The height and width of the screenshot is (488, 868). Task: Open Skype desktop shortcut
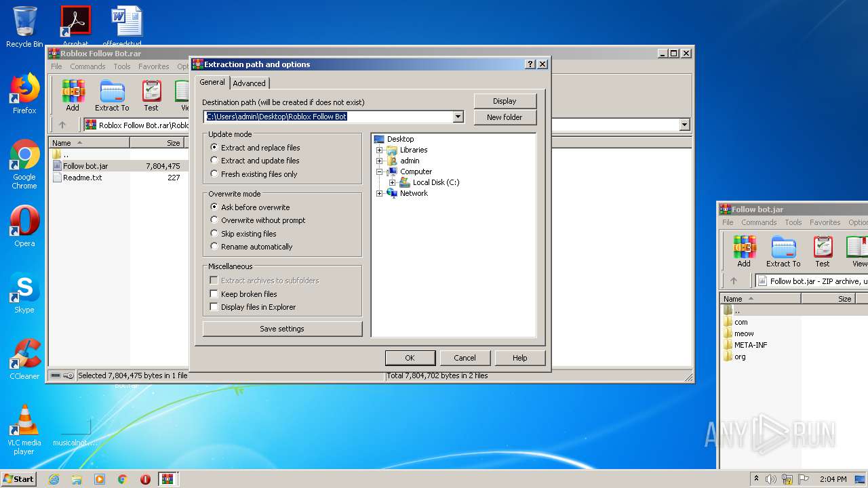(24, 293)
